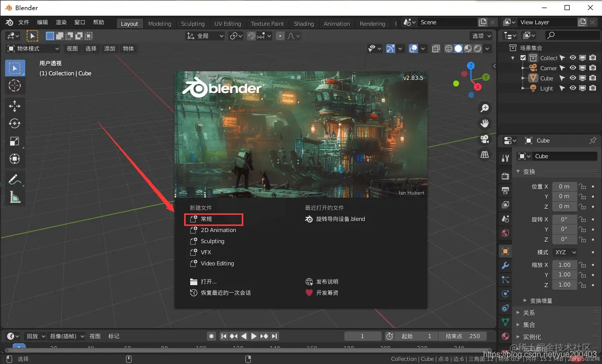Open the 抠像(插帧) keying dropdown
The width and height of the screenshot is (602, 364).
(x=67, y=336)
